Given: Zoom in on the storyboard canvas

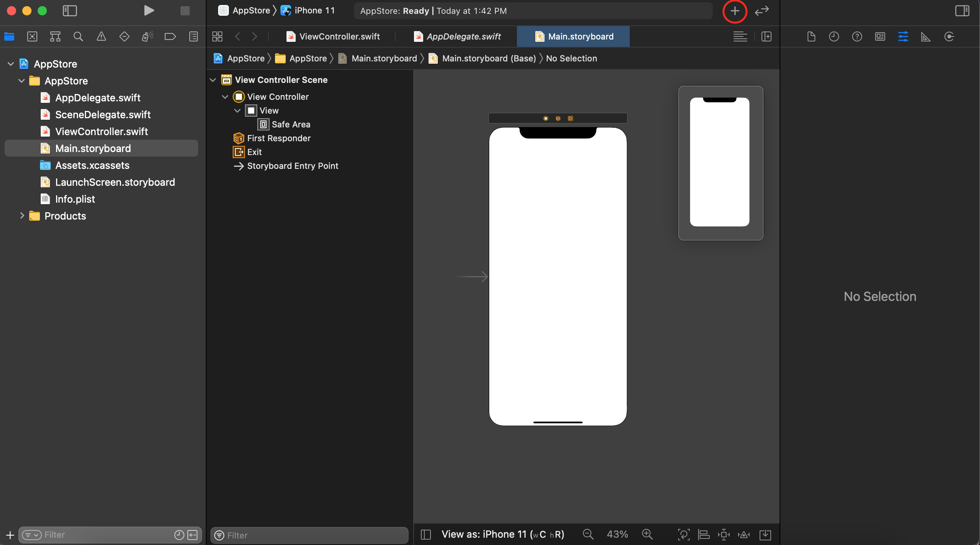Looking at the screenshot, I should pyautogui.click(x=647, y=534).
